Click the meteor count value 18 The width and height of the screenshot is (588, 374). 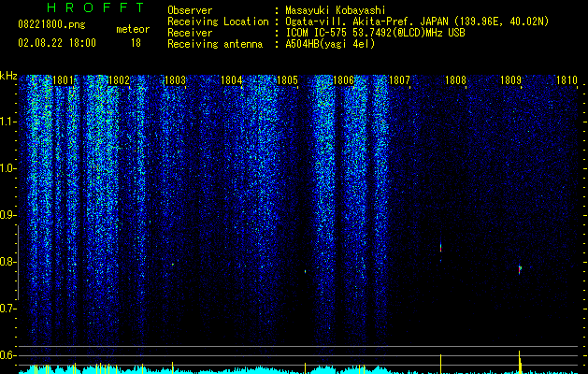tap(136, 43)
